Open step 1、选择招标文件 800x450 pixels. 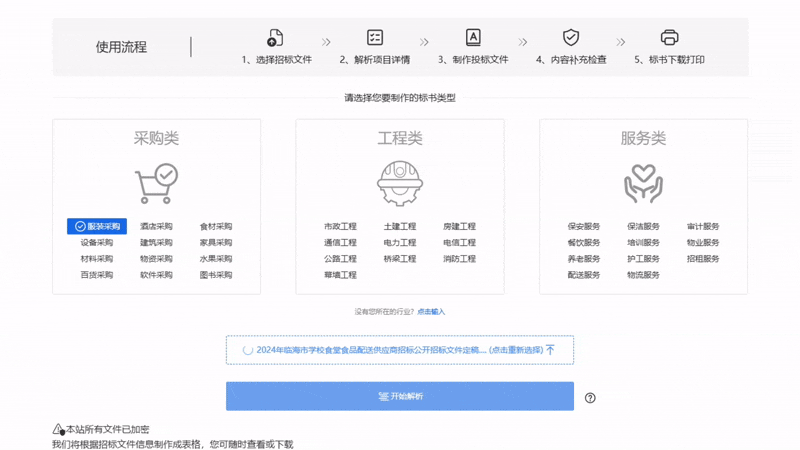277,60
